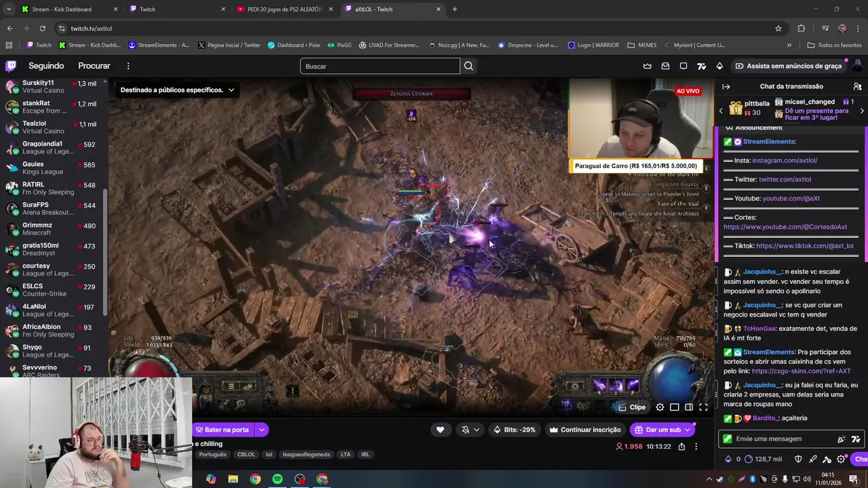The width and height of the screenshot is (868, 488).
Task: Click the search magnifier button
Action: click(469, 66)
